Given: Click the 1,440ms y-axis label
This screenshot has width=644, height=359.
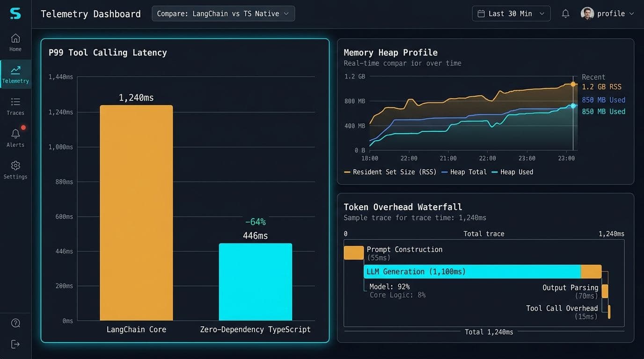Looking at the screenshot, I should coord(61,77).
